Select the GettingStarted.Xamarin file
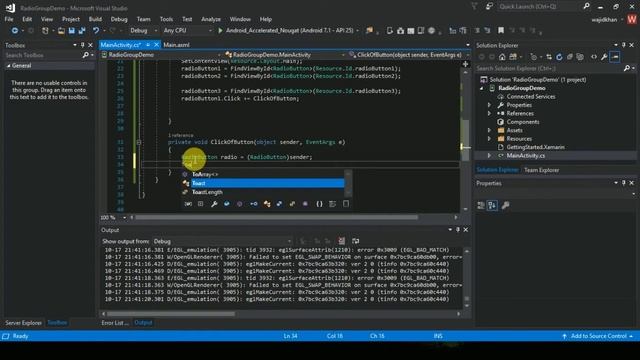This screenshot has height=360, width=640. click(x=535, y=147)
